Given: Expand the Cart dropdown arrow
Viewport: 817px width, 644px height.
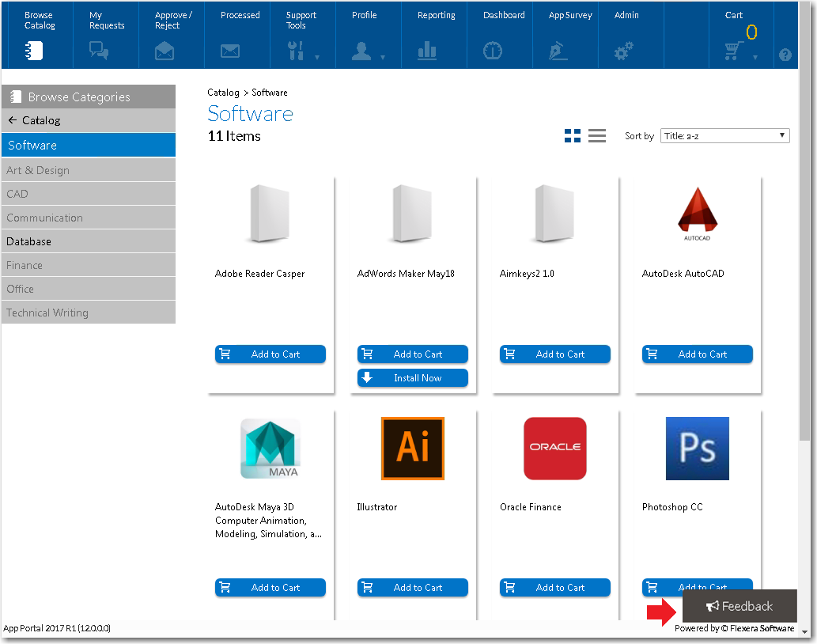Looking at the screenshot, I should tap(755, 57).
